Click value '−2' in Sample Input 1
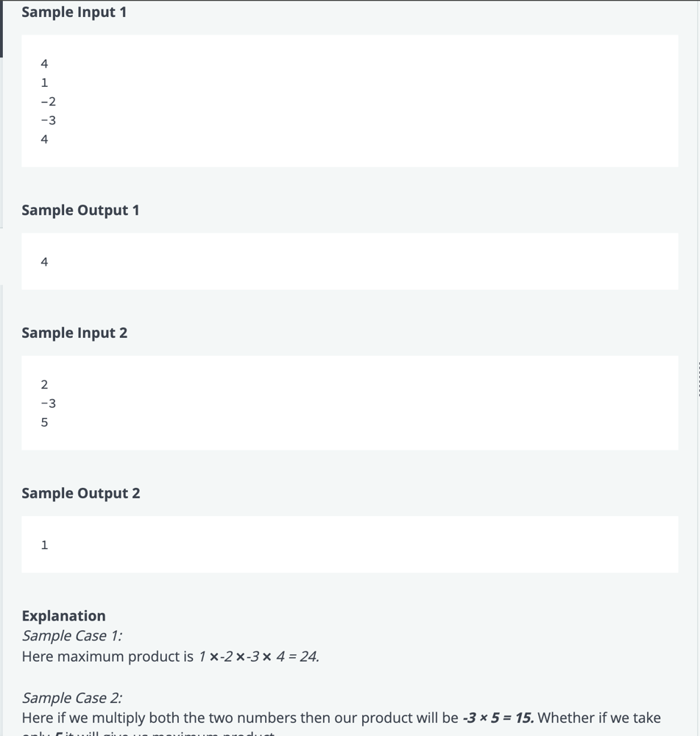This screenshot has width=700, height=736. 48,102
